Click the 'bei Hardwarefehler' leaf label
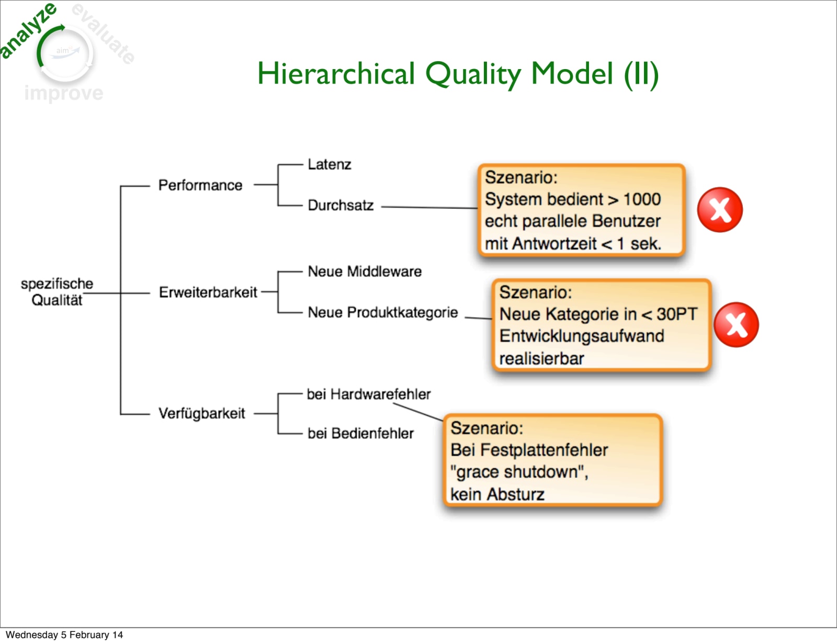The width and height of the screenshot is (837, 644). (369, 394)
